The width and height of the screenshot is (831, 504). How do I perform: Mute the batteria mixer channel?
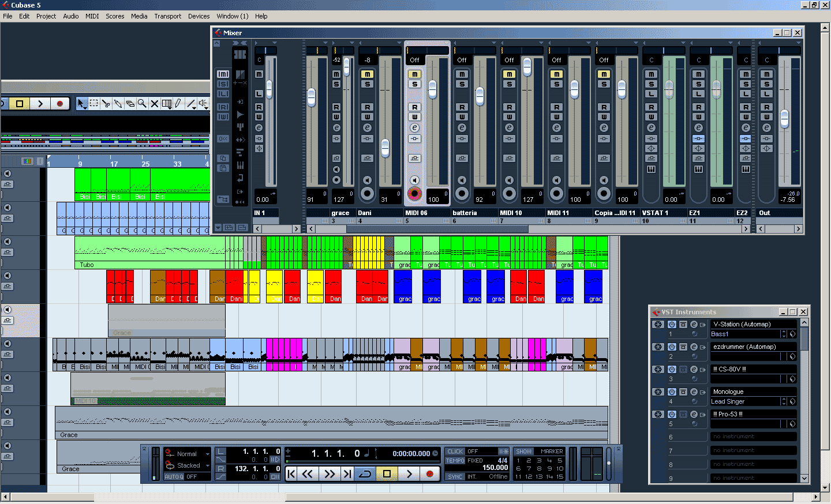coord(462,74)
